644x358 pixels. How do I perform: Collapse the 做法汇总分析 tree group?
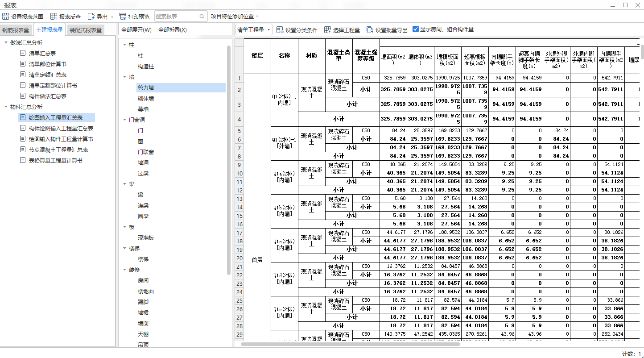pyautogui.click(x=6, y=42)
